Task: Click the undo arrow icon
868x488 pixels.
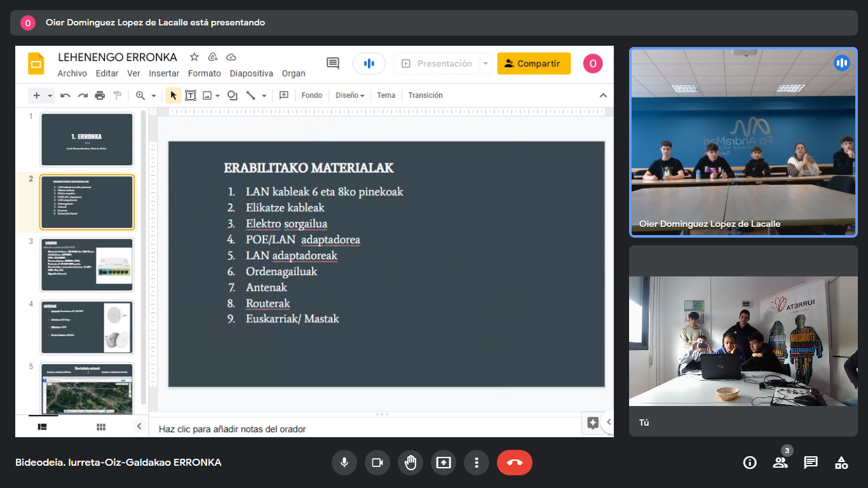Action: (x=65, y=95)
